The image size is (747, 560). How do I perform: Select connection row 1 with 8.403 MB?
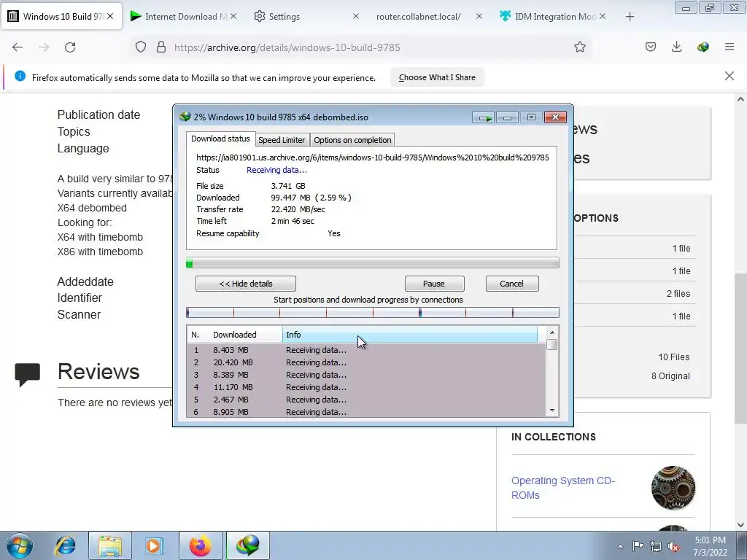tap(366, 350)
